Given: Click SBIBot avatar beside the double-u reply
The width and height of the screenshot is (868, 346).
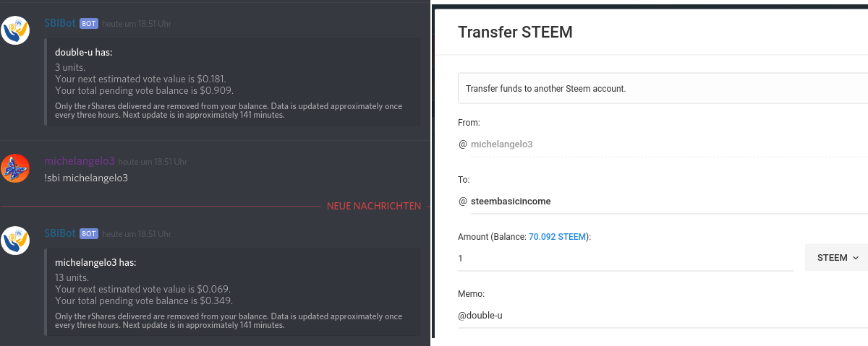Looking at the screenshot, I should pos(15,30).
